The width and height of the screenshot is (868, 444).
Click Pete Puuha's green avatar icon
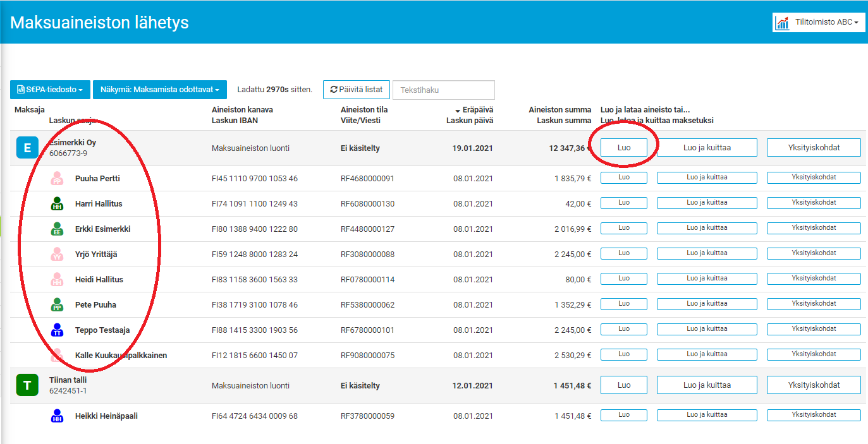[57, 305]
